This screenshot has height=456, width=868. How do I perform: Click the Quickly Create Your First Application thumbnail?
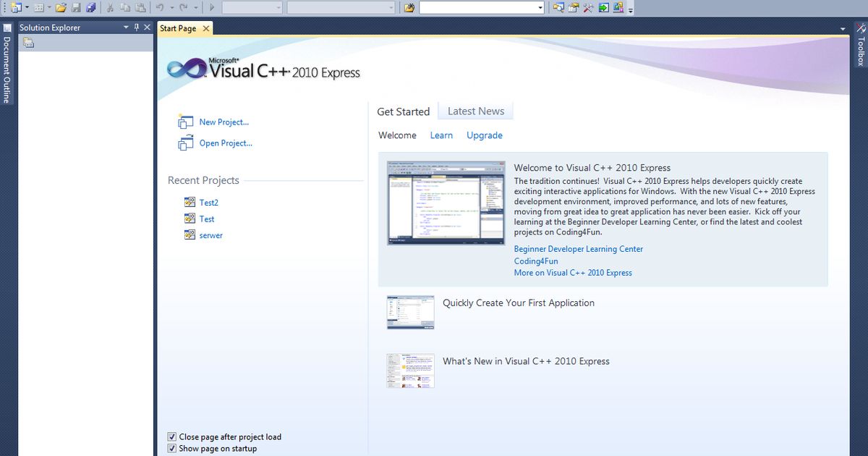(410, 311)
